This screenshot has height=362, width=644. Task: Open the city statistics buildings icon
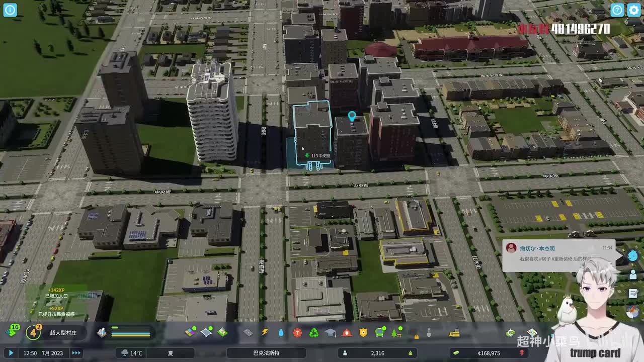click(x=102, y=332)
